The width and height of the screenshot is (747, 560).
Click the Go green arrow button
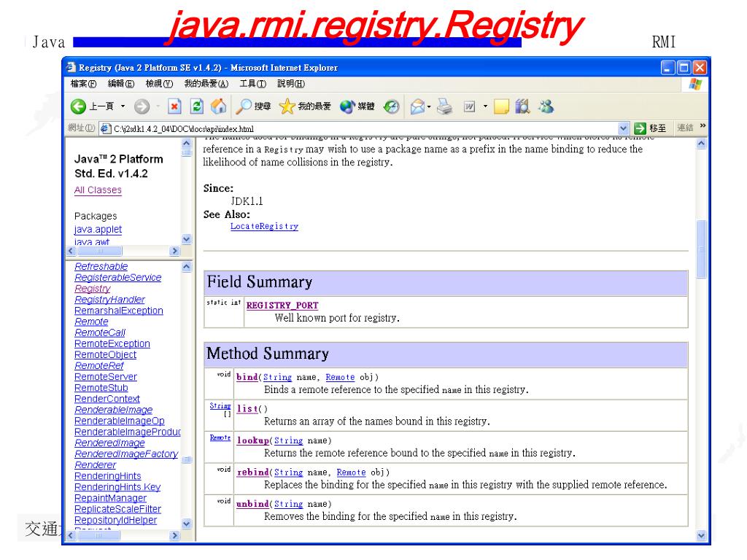click(x=640, y=128)
